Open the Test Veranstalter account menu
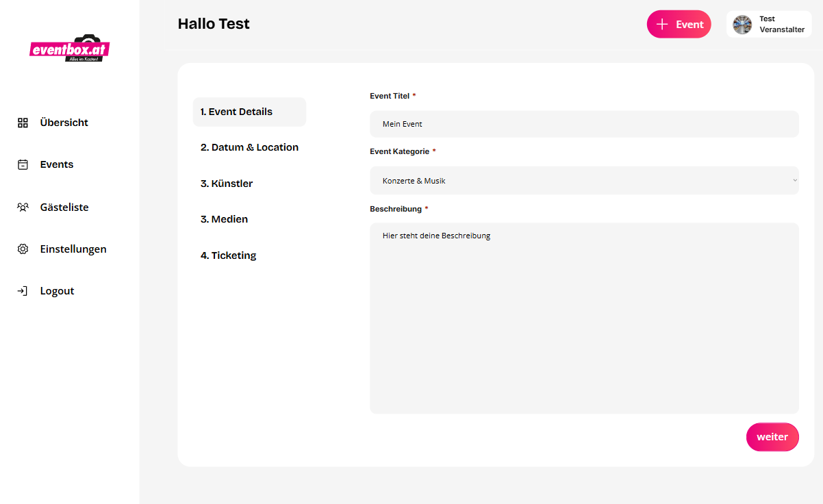Image resolution: width=823 pixels, height=504 pixels. [x=768, y=24]
